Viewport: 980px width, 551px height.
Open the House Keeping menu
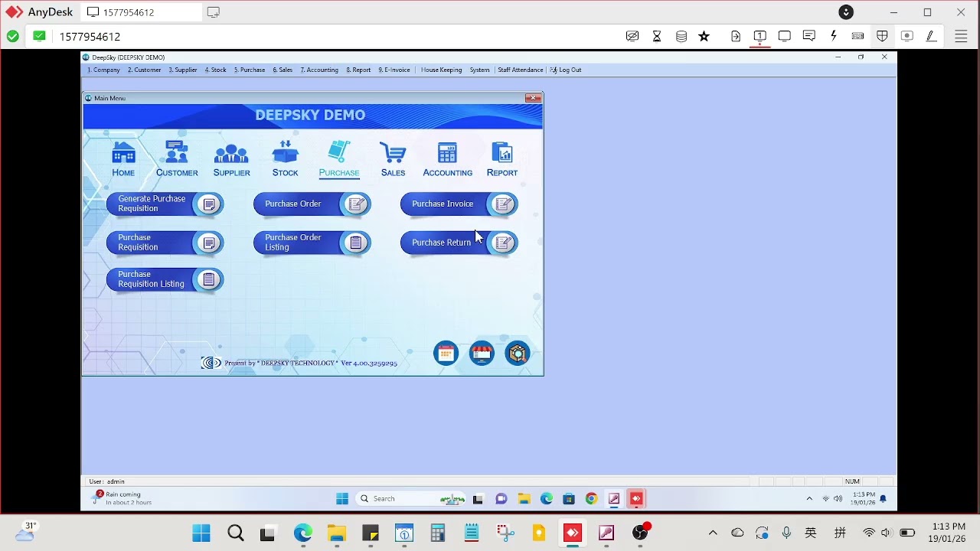tap(441, 70)
